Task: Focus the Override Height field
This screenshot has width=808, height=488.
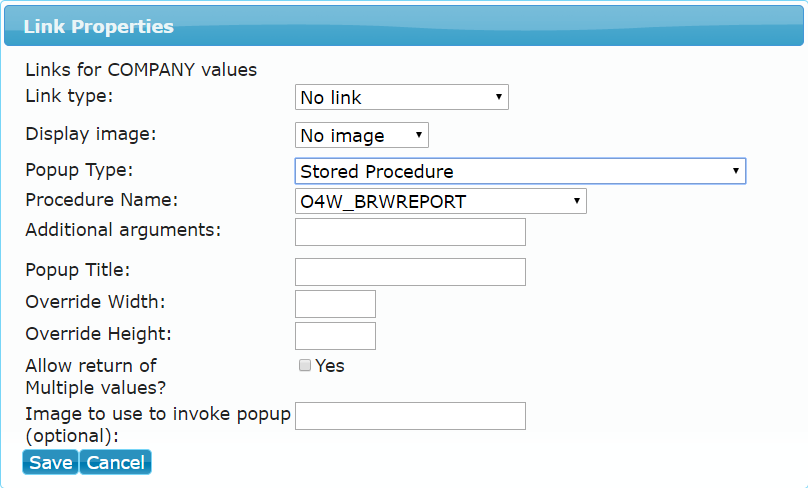Action: coord(335,336)
